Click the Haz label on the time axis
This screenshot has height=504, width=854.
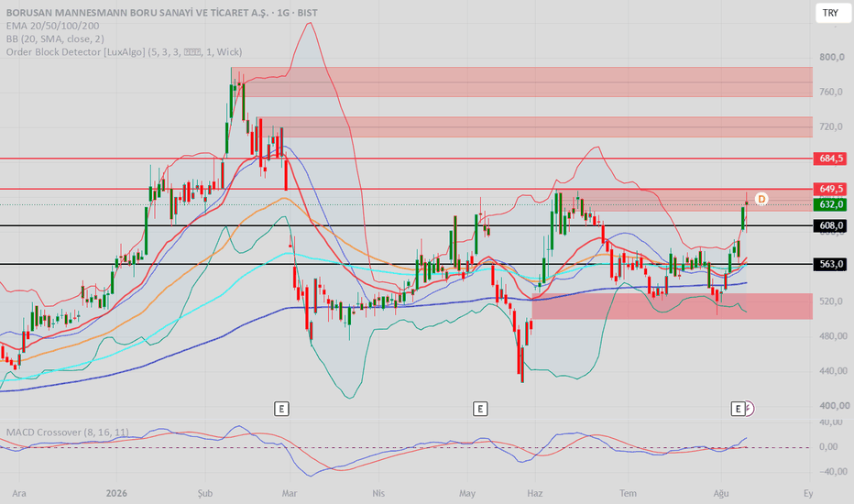535,493
